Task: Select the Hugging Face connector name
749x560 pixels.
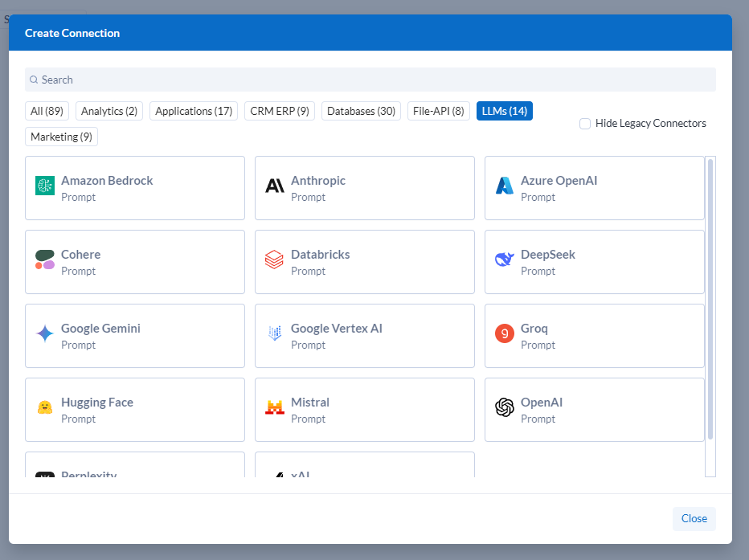Action: (97, 403)
